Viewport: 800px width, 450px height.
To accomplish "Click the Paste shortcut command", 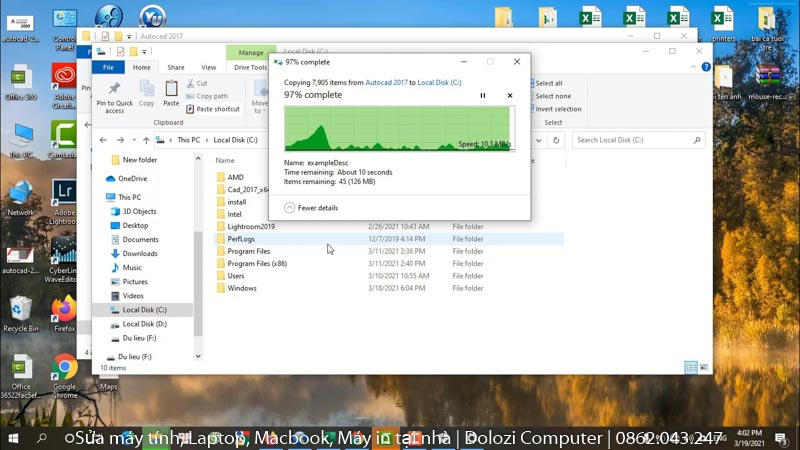I will pyautogui.click(x=217, y=109).
